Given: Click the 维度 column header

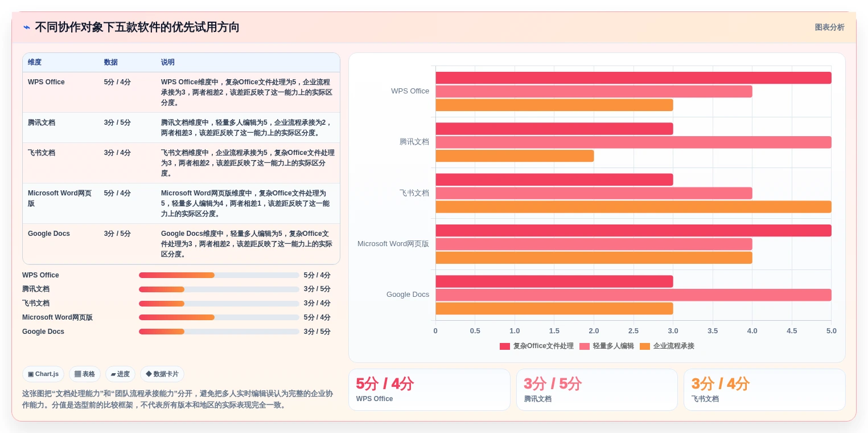Looking at the screenshot, I should coord(35,63).
